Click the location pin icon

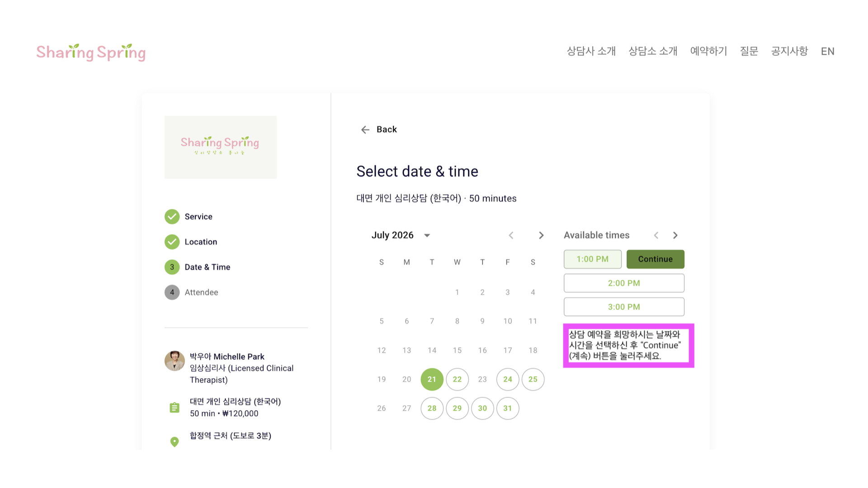[175, 441]
